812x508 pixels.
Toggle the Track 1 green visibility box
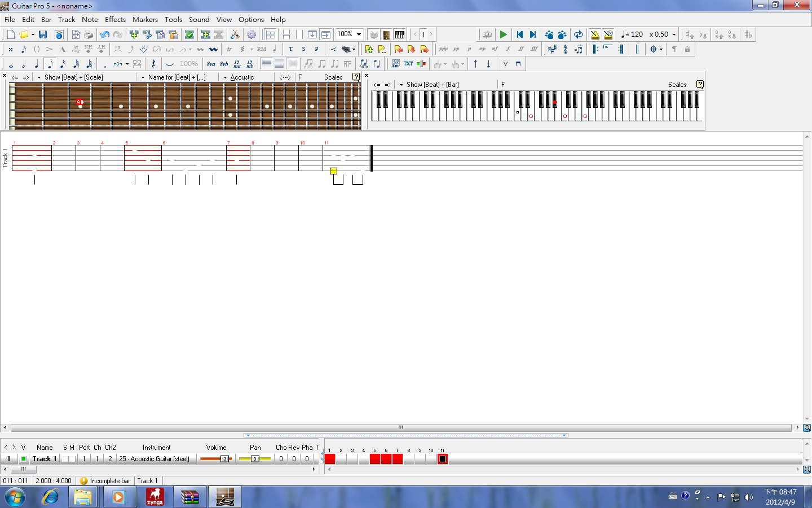23,459
